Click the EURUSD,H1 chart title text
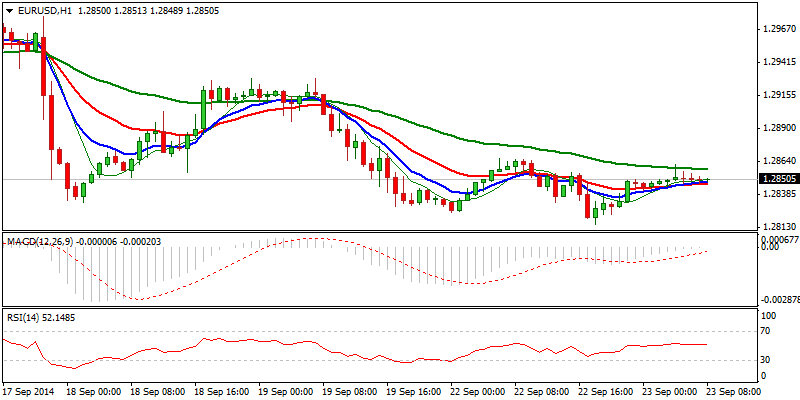 tap(44, 11)
